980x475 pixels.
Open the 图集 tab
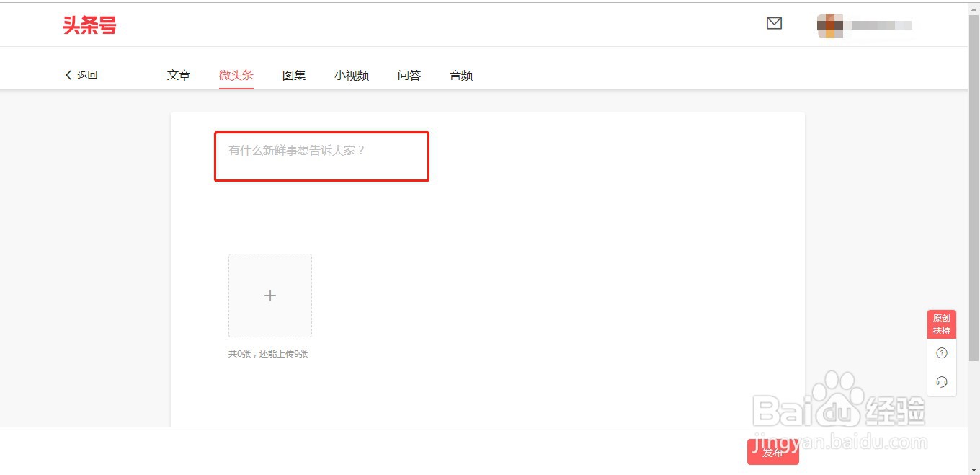[x=294, y=75]
